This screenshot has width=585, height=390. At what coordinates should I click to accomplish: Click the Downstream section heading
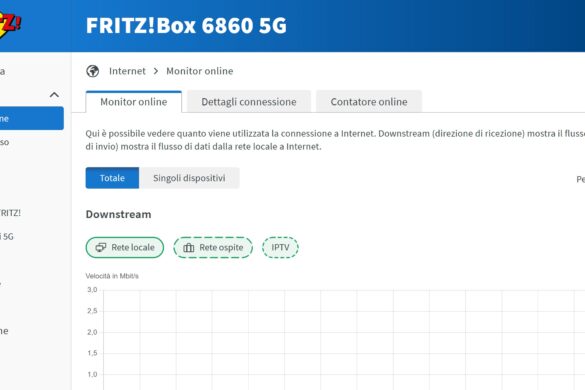click(119, 214)
